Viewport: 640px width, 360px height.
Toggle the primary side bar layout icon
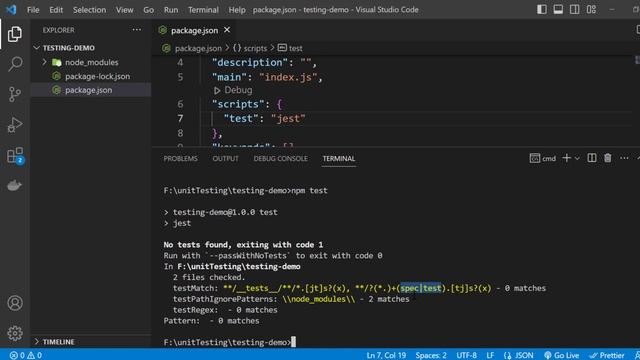tap(542, 9)
